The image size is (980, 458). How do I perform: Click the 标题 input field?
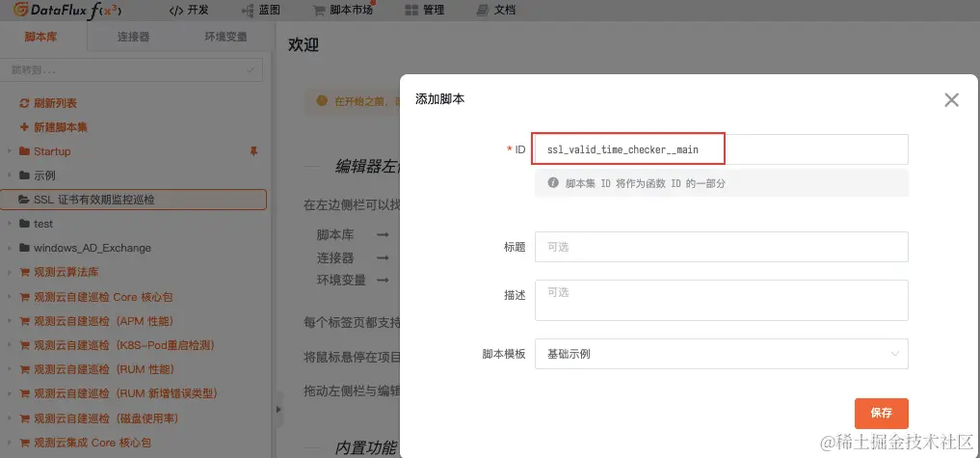(x=721, y=247)
